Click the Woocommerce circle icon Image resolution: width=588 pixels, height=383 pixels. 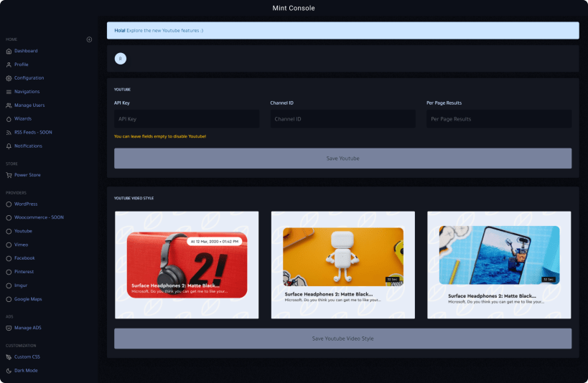click(x=9, y=218)
